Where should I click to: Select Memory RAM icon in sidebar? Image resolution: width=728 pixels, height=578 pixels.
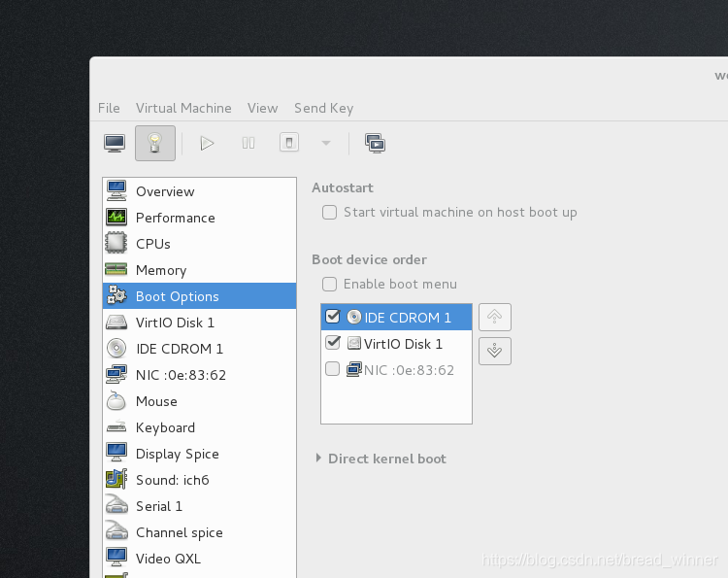pyautogui.click(x=116, y=269)
